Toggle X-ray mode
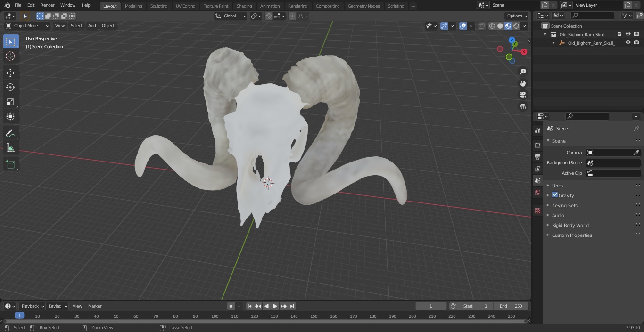The image size is (644, 332). tap(481, 26)
